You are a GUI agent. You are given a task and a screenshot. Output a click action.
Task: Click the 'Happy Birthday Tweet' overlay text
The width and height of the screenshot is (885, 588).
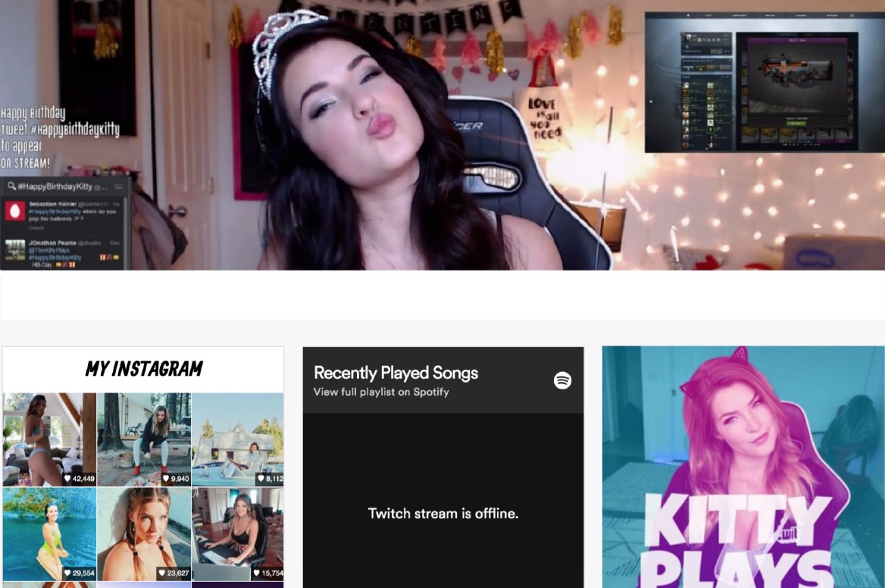pyautogui.click(x=60, y=138)
